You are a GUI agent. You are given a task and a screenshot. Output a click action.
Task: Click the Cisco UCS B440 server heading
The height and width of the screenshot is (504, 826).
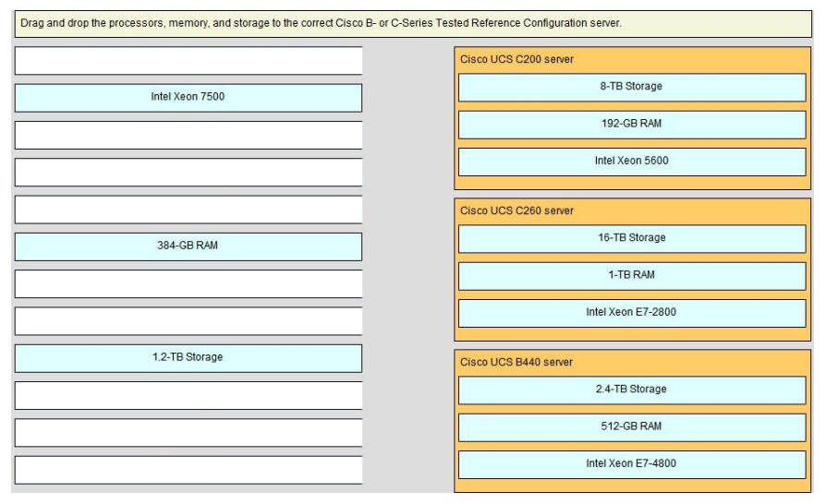click(x=516, y=363)
